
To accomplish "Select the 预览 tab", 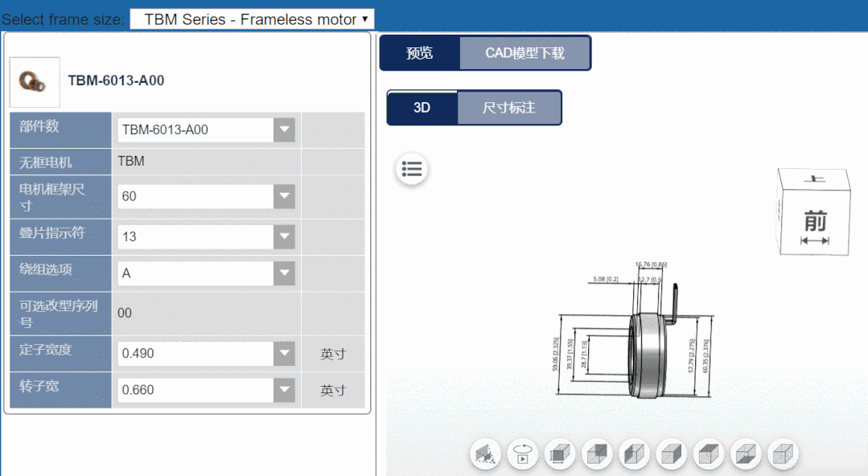I will click(419, 53).
